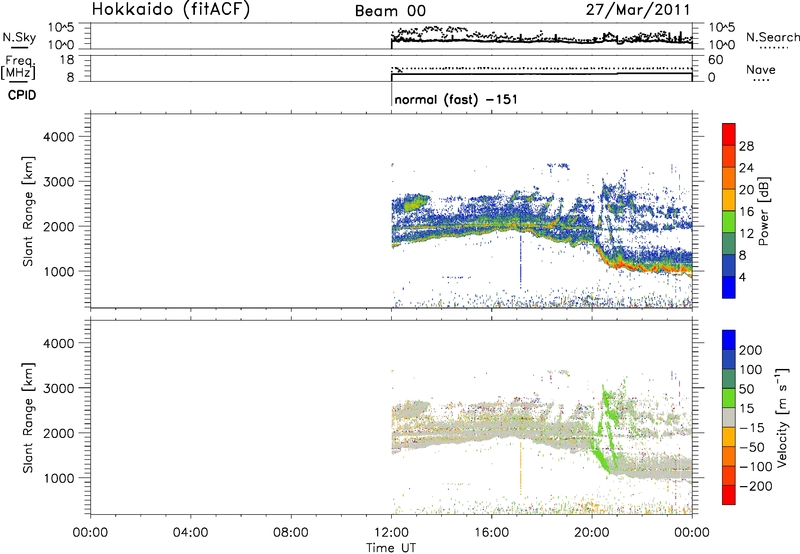Click the '60' Nave axis value
The image size is (800, 554).
(x=716, y=60)
